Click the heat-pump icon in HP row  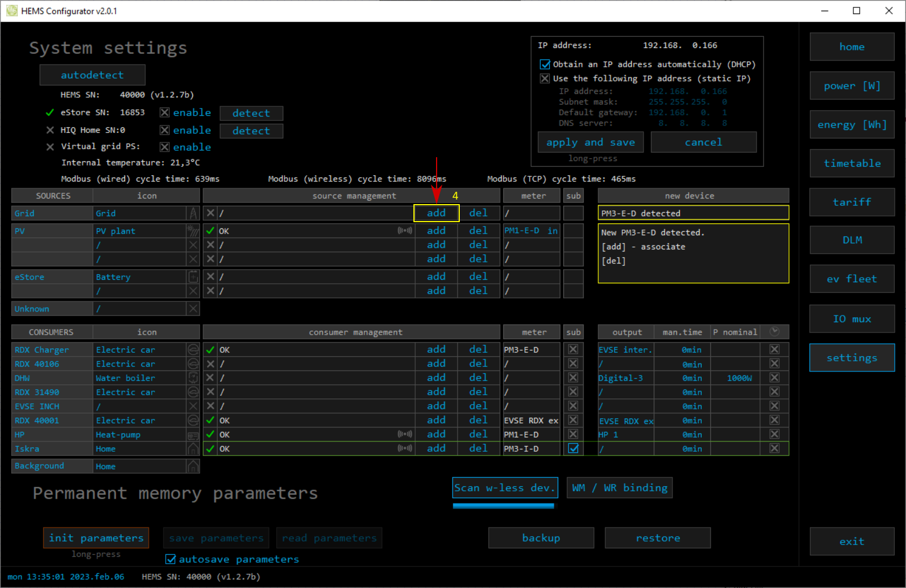tap(193, 435)
